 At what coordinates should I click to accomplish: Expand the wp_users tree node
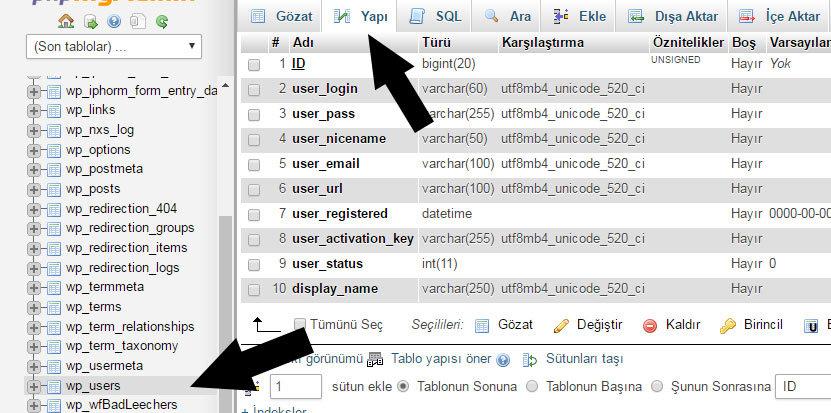click(34, 386)
